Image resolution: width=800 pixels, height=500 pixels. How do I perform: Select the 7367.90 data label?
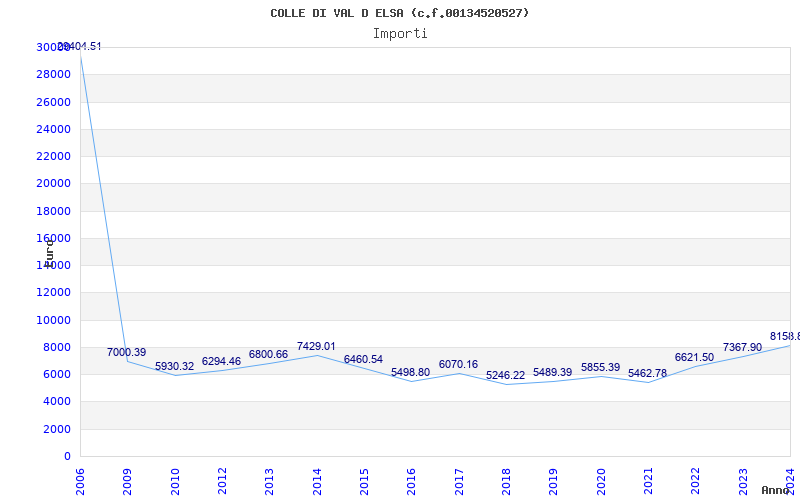tap(742, 347)
